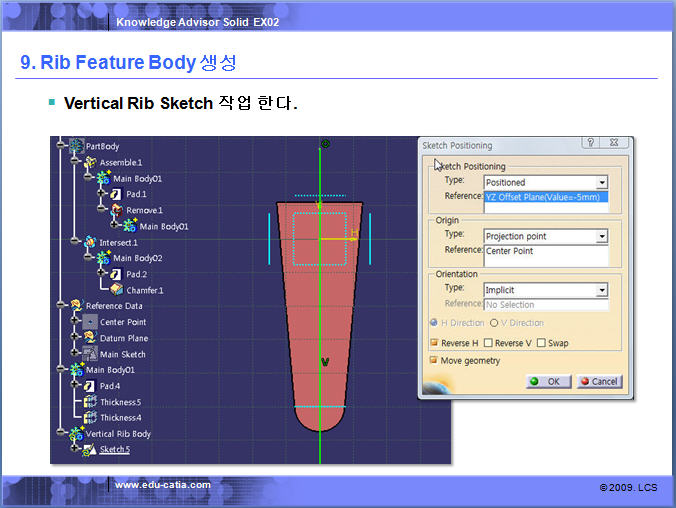Image resolution: width=676 pixels, height=508 pixels.
Task: Tick the Swap checkbox
Action: pyautogui.click(x=541, y=343)
